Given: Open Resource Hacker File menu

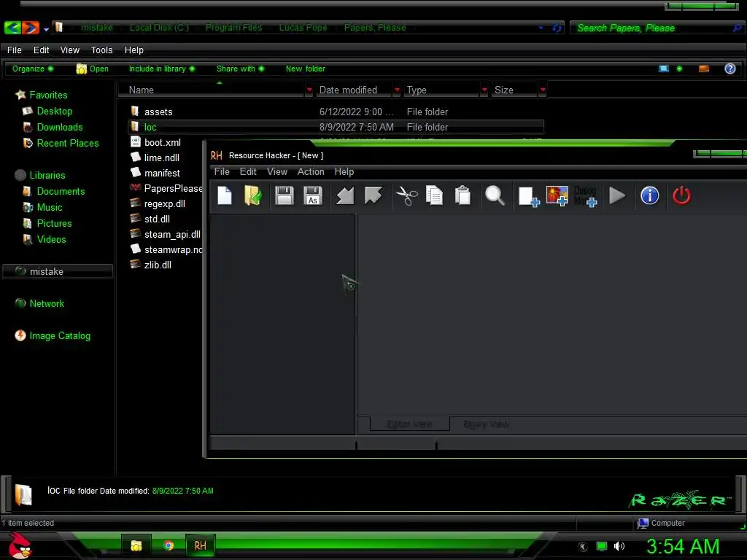Looking at the screenshot, I should pyautogui.click(x=222, y=172).
